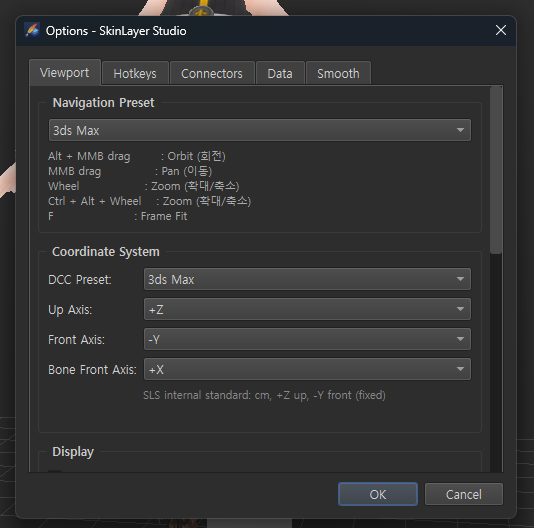The image size is (534, 528).
Task: Click the 'MMB drag : Pan' help line
Action: (130, 171)
